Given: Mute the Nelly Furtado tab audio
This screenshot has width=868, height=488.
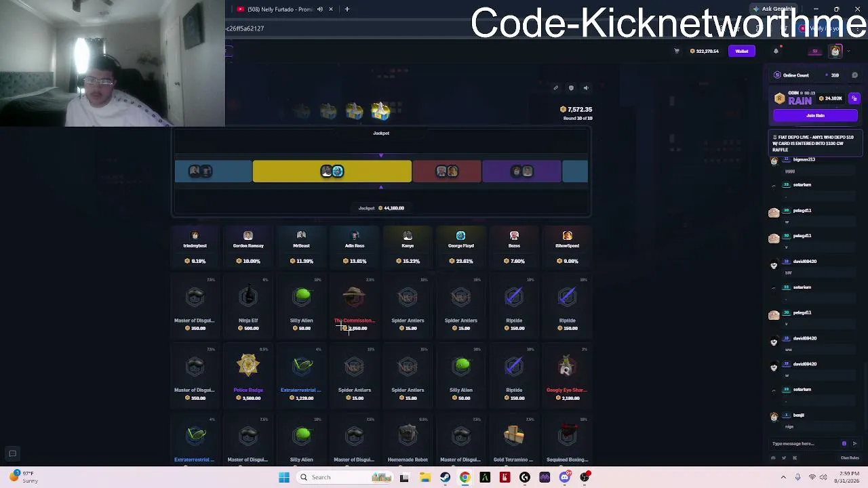Looking at the screenshot, I should tap(320, 9).
